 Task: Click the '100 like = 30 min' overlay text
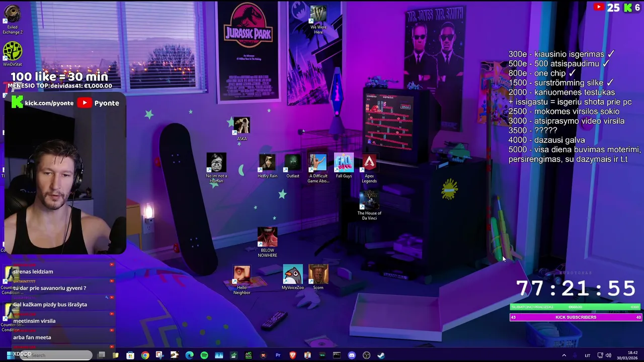[x=59, y=76]
